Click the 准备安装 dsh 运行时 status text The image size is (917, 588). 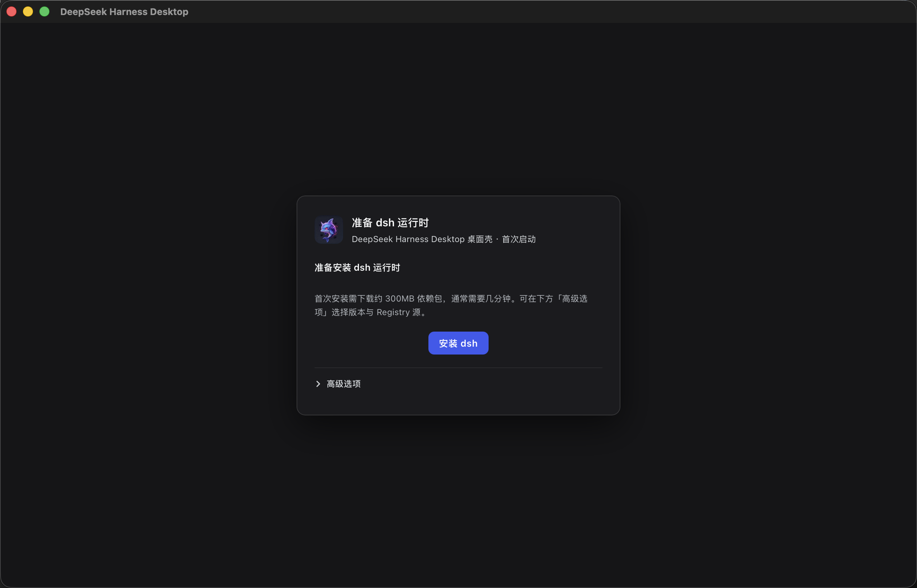(357, 268)
